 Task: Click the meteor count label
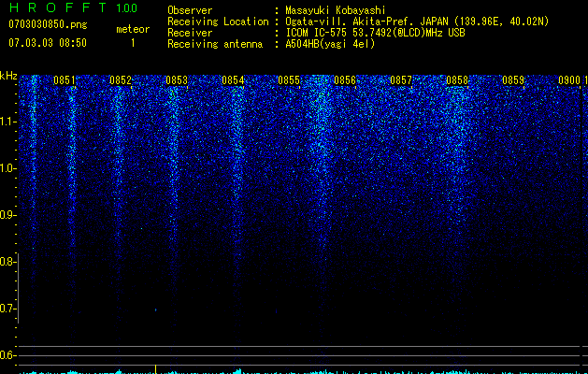coord(133,29)
